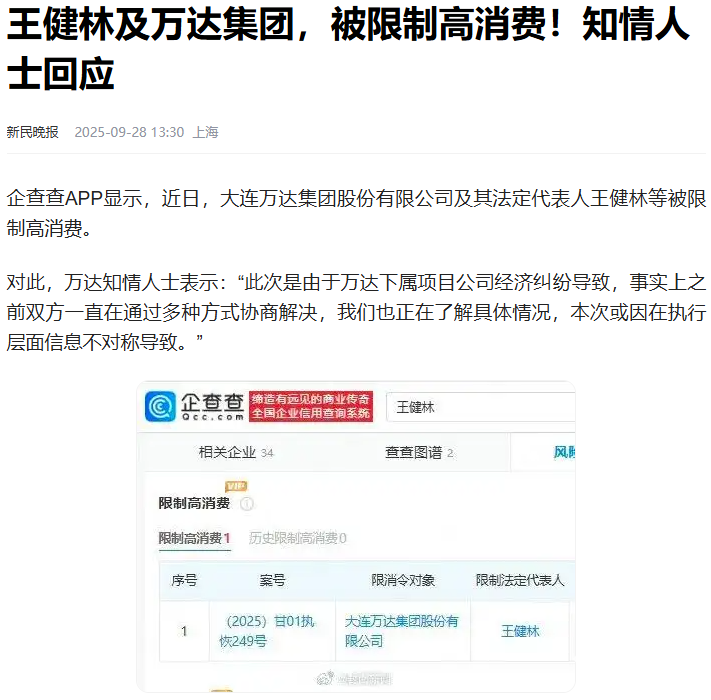The height and width of the screenshot is (700, 711).
Task: Switch to the blue 风险 tab
Action: pos(564,452)
